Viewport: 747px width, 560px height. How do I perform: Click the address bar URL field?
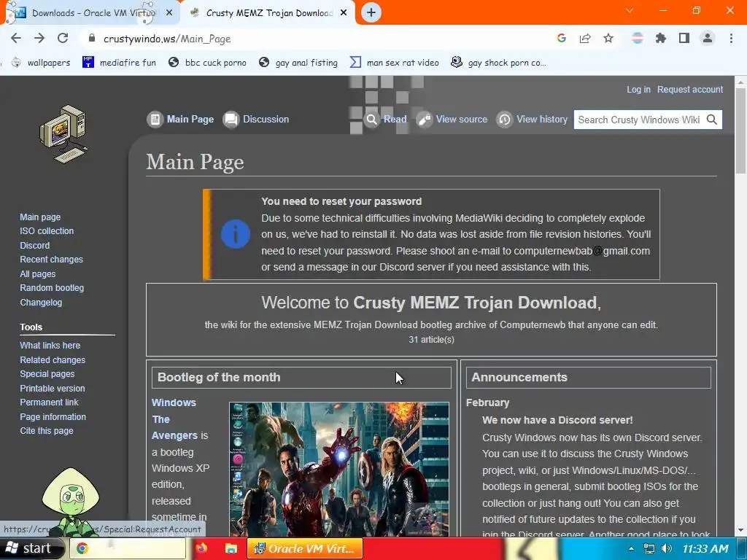[314, 39]
